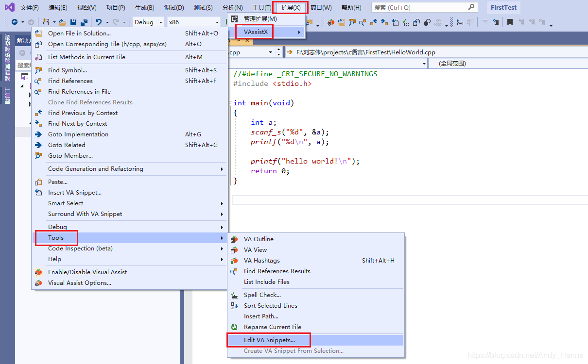Select Open Corresponding File (h/cpp) entry
This screenshot has width=588, height=364.
(x=129, y=44)
